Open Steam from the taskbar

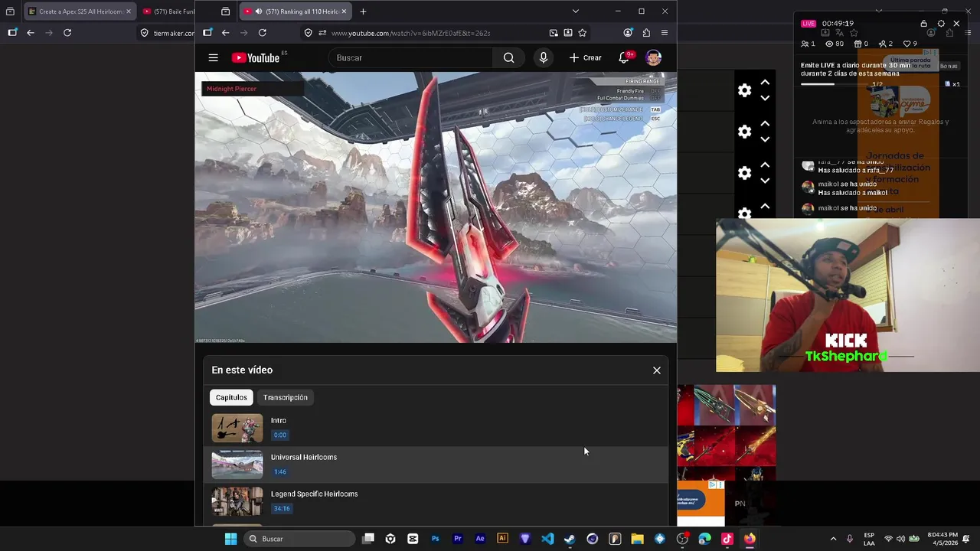pyautogui.click(x=570, y=539)
